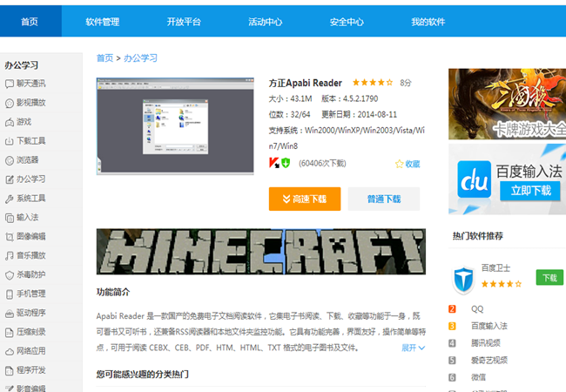Expand the description with 展开
This screenshot has width=566, height=392.
pos(414,348)
